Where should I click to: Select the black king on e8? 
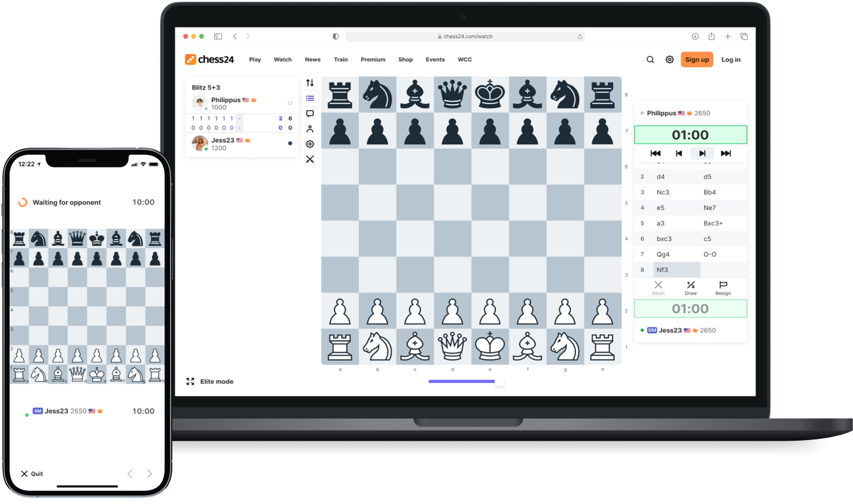490,94
